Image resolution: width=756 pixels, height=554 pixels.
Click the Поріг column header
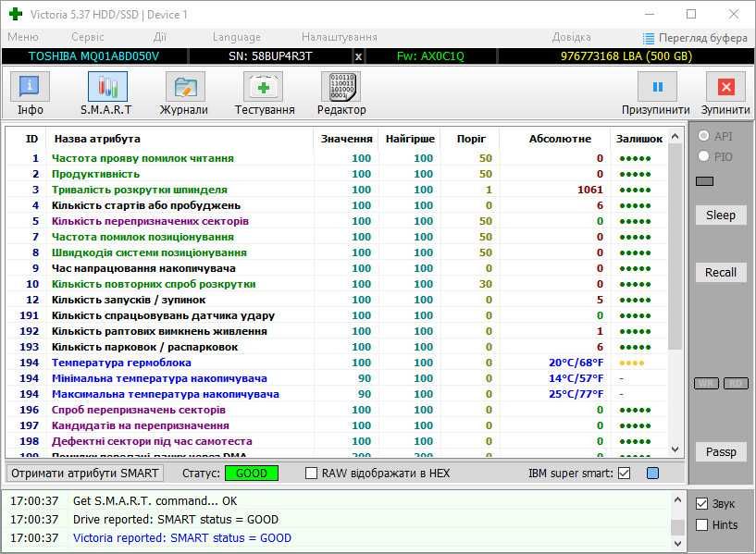471,139
